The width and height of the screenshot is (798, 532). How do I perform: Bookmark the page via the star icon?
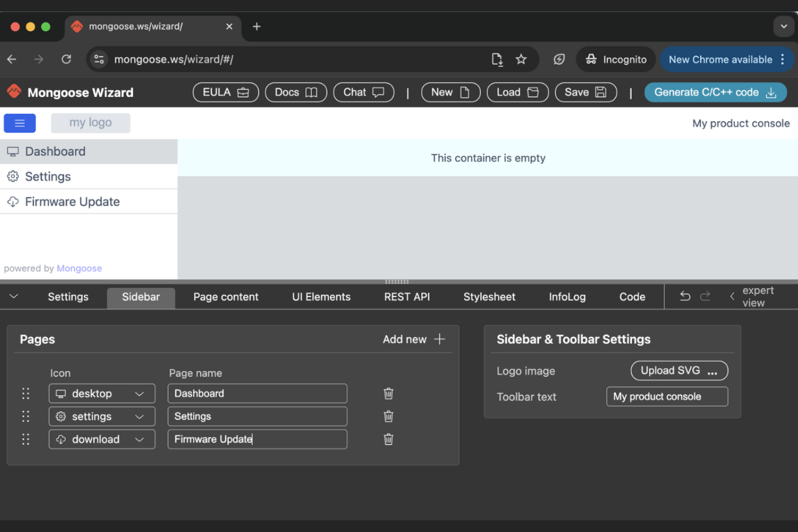coord(521,59)
